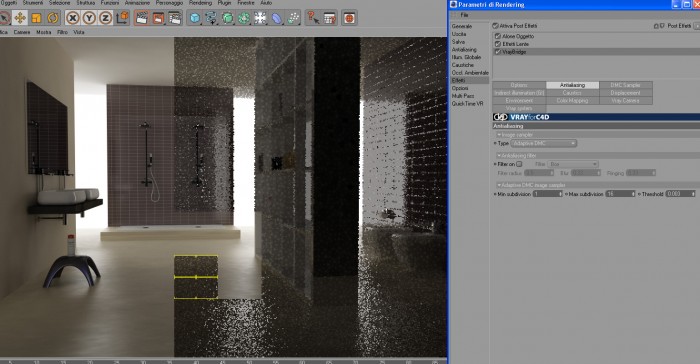
Task: Select the Scale tool icon
Action: tap(36, 18)
